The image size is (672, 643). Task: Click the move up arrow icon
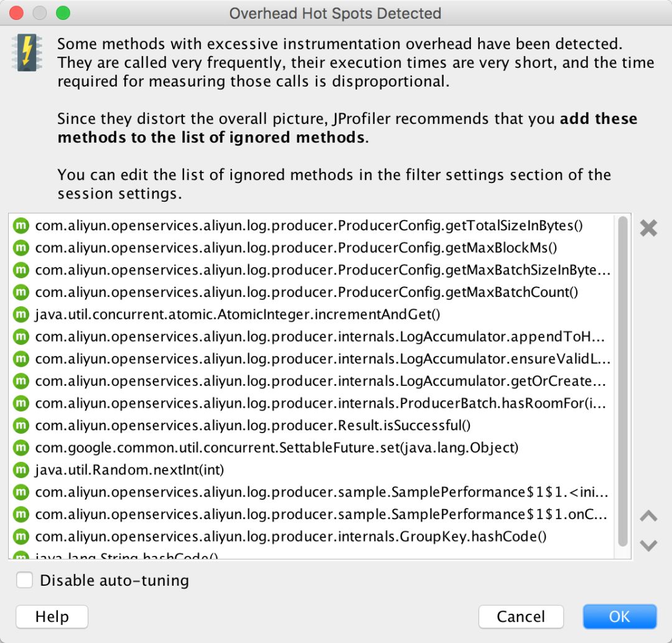tap(648, 516)
